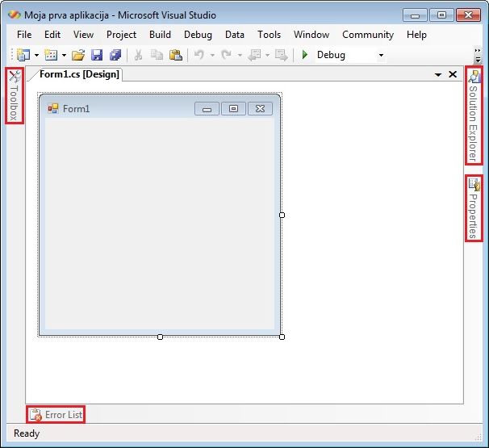This screenshot has height=448, width=489.
Task: Open the Project menu
Action: [x=121, y=35]
